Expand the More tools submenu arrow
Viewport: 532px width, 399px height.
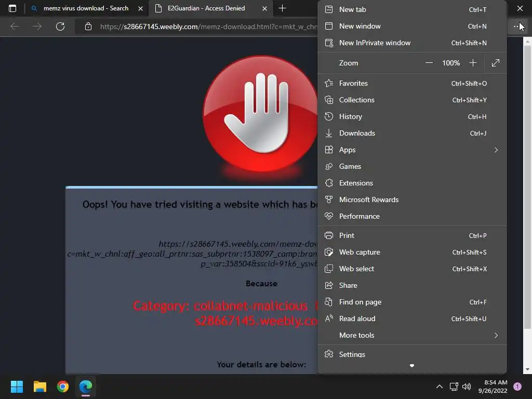(496, 335)
